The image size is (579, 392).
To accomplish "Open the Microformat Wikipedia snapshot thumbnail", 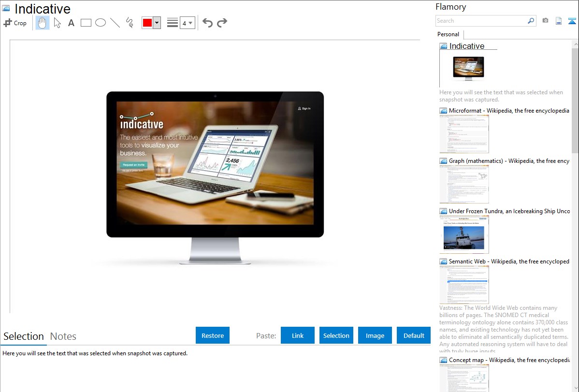I will tap(464, 134).
